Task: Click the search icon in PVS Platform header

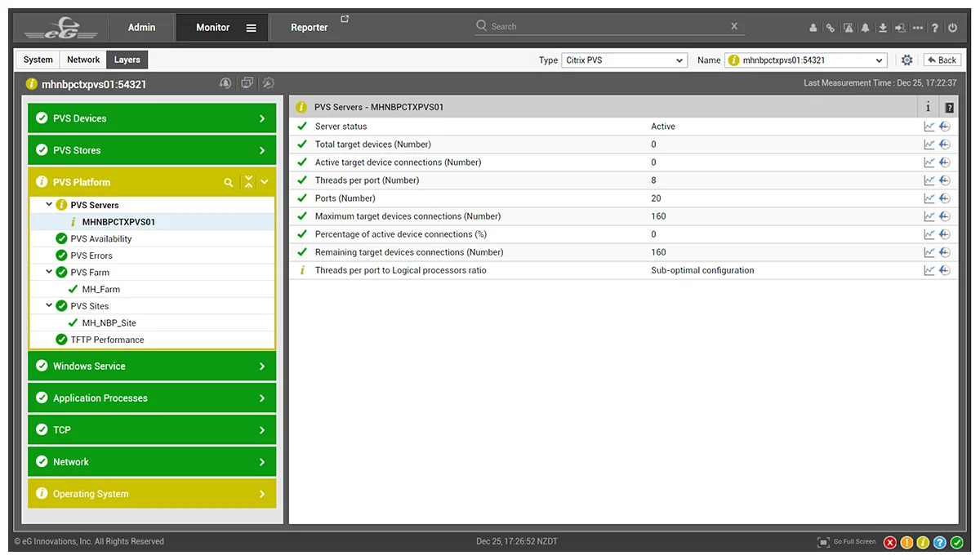Action: [229, 183]
